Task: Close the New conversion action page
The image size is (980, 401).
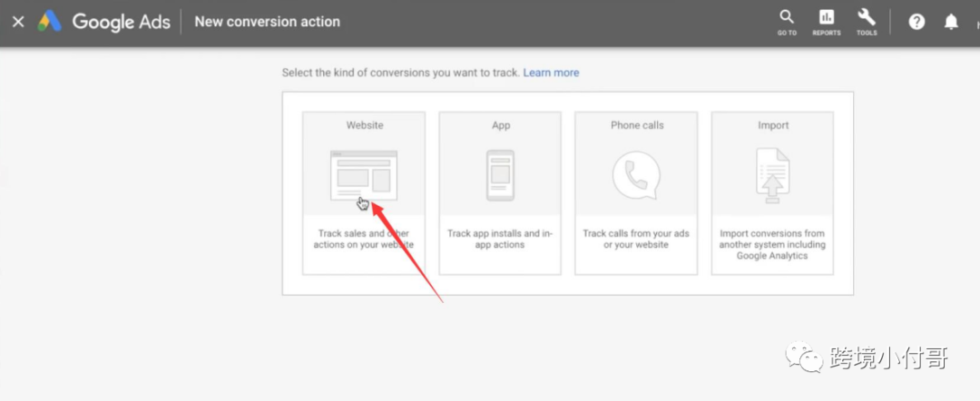Action: click(18, 22)
